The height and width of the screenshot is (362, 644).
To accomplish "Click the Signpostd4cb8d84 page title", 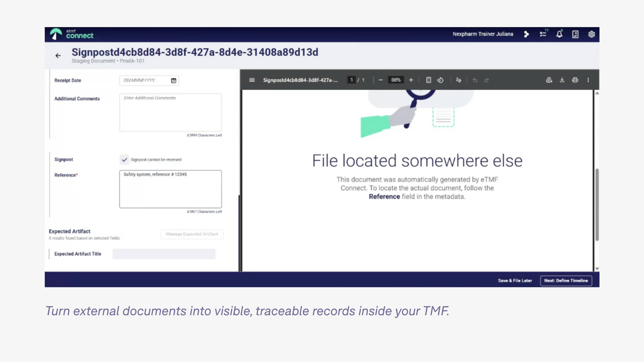I will coord(195,52).
